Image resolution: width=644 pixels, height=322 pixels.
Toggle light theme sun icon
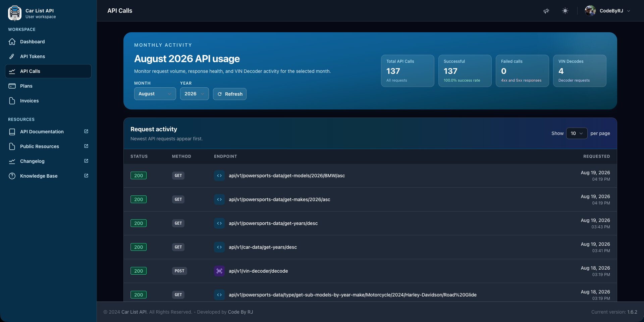[565, 11]
